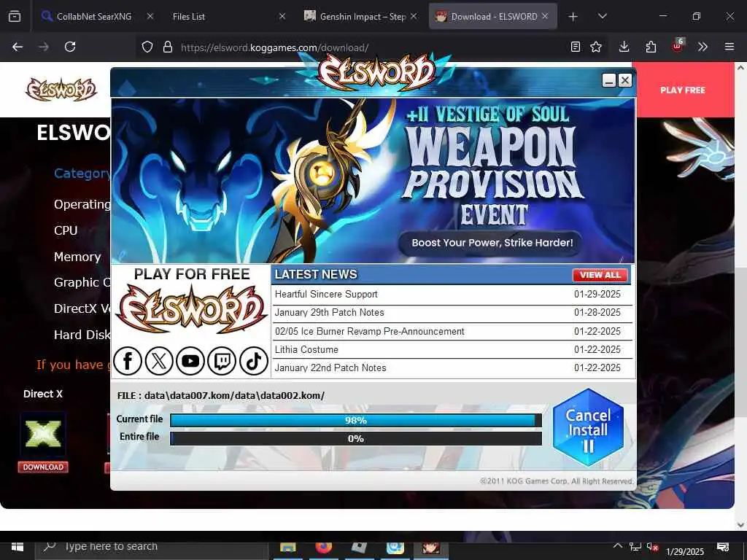Click the Current file progress bar
747x560 pixels.
[356, 420]
